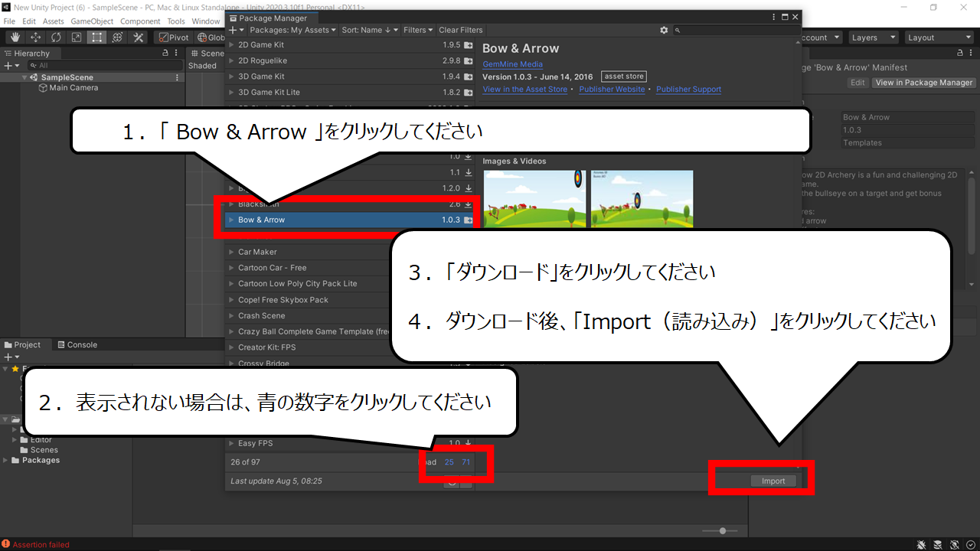
Task: Open Package Manager settings gear
Action: (664, 30)
